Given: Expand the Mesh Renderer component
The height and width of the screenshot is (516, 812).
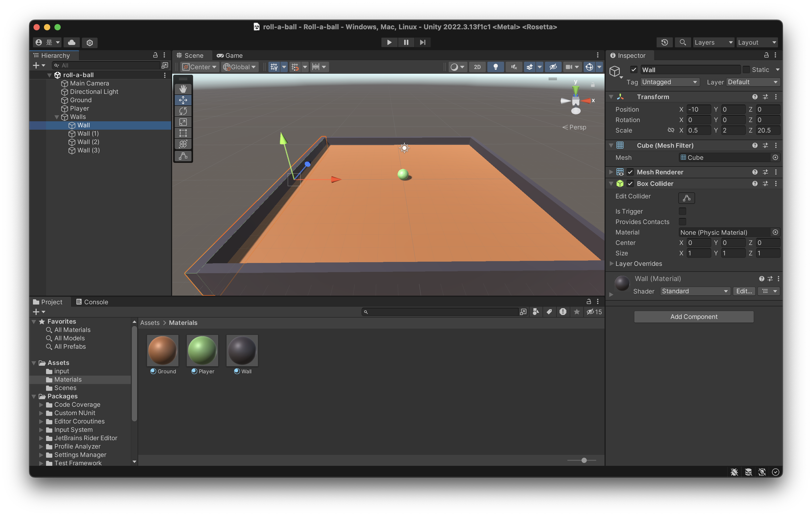Looking at the screenshot, I should [611, 172].
